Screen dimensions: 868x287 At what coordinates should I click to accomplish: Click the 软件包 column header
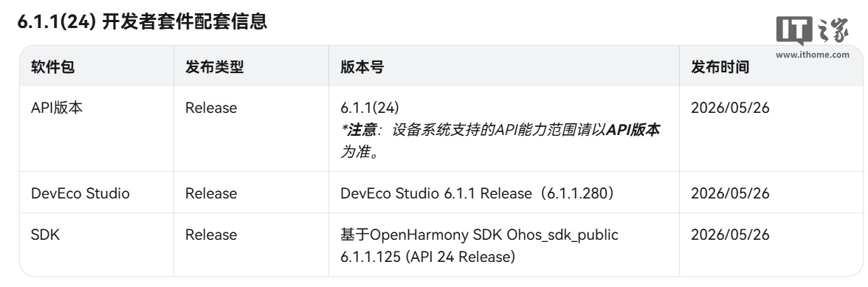(x=52, y=67)
